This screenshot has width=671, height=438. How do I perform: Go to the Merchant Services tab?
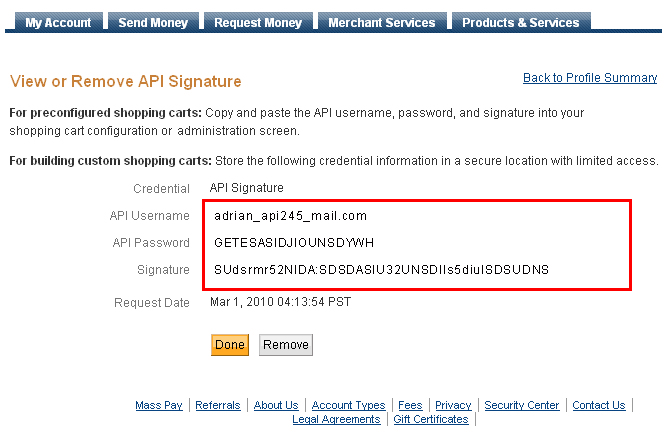point(381,22)
